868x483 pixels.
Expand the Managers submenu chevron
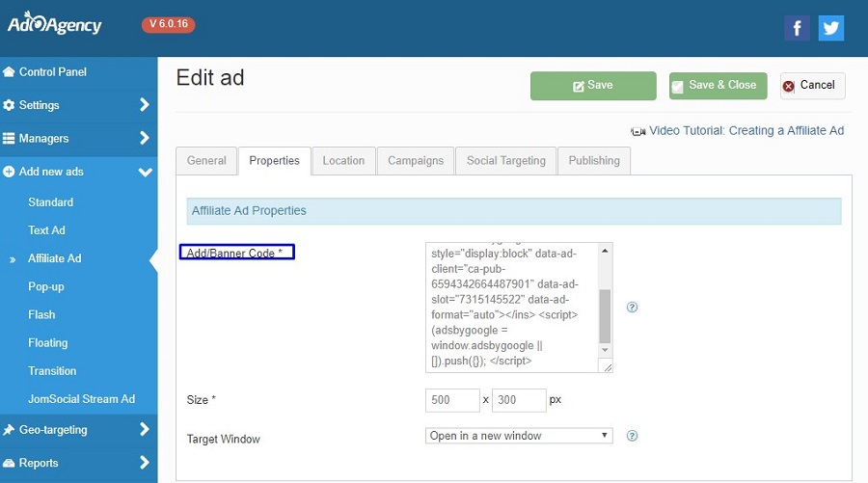click(145, 138)
